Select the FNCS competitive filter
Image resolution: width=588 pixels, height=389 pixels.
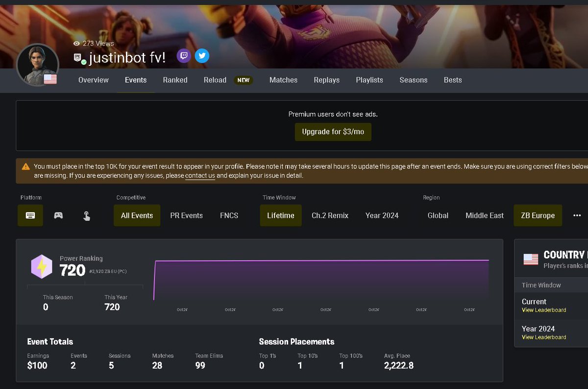pos(228,215)
